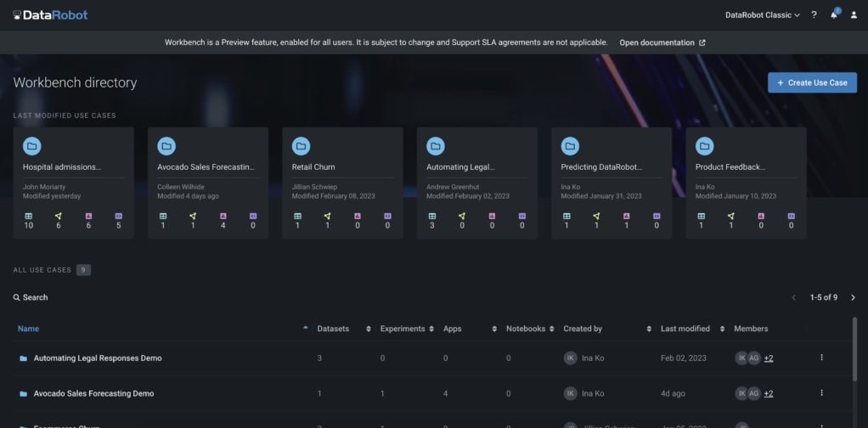Click apps icon on Avocado Sales card
Screen dimensions: 868x428
click(x=223, y=216)
